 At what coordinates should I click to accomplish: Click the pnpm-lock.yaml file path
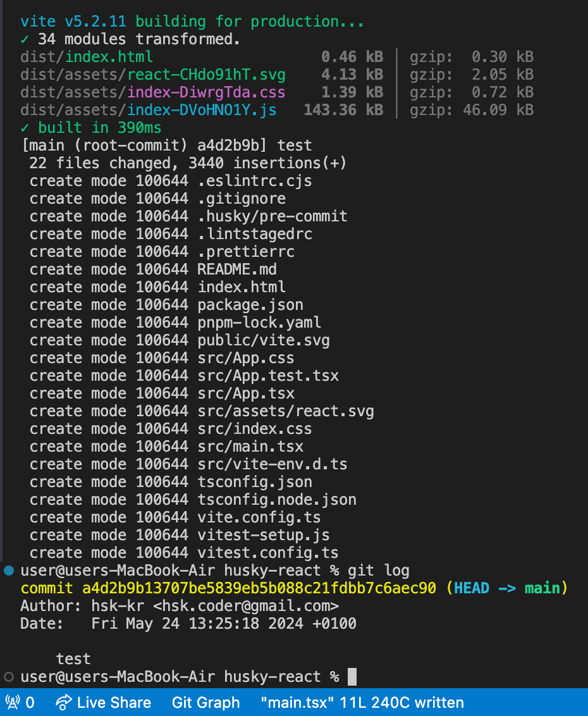point(259,323)
